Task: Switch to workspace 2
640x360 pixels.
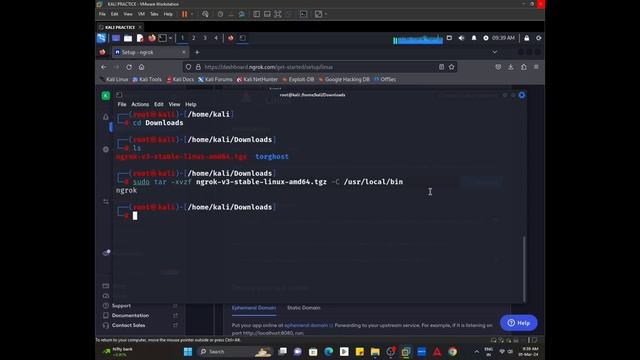Action: [x=193, y=38]
